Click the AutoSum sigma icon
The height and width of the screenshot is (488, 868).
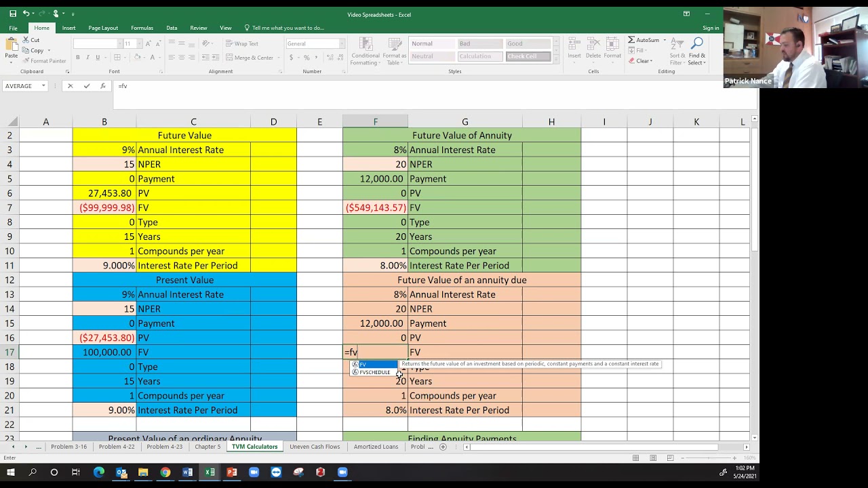coord(631,40)
